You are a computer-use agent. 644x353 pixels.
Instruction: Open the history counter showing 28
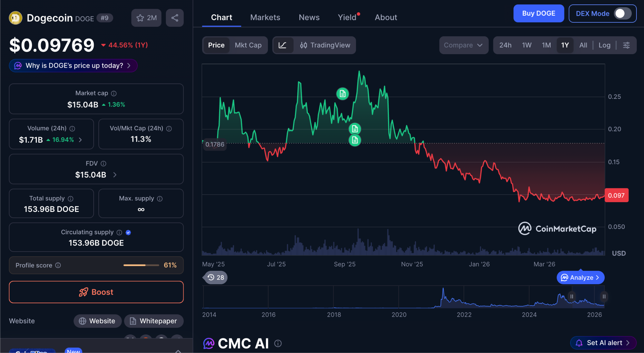[x=215, y=277]
